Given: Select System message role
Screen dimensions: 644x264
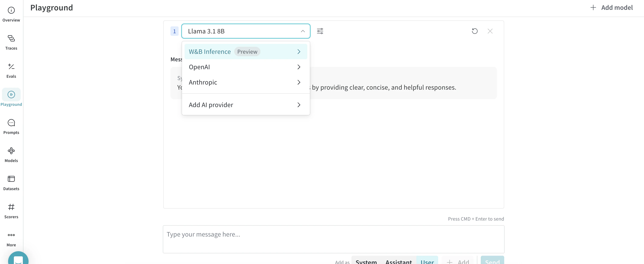Looking at the screenshot, I should click(366, 261).
